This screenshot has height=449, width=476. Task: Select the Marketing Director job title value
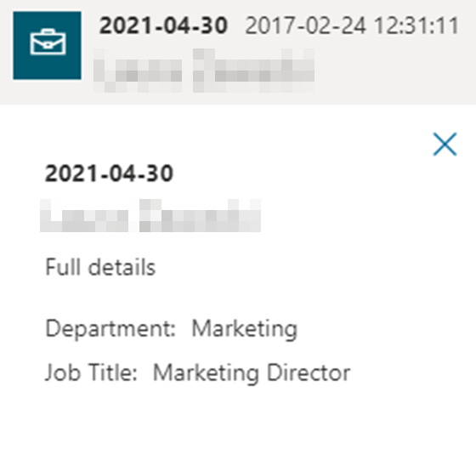252,373
